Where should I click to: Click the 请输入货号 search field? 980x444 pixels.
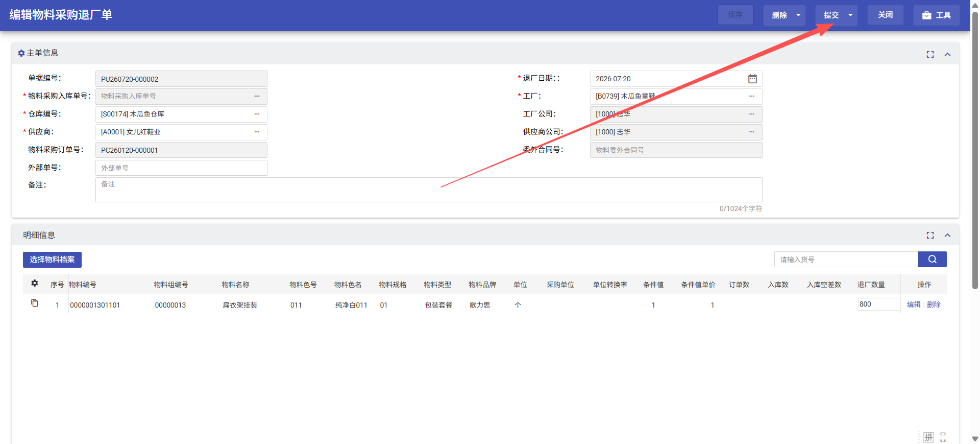click(x=846, y=259)
